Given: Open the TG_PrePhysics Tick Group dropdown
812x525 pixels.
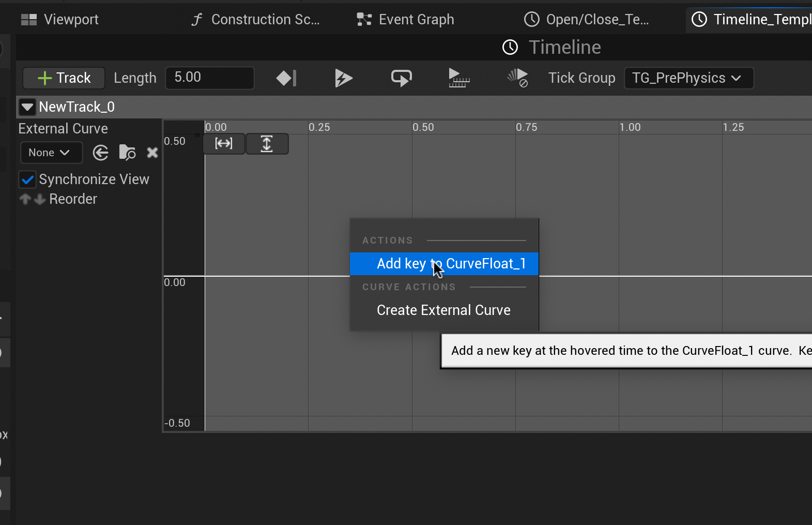Looking at the screenshot, I should (688, 78).
